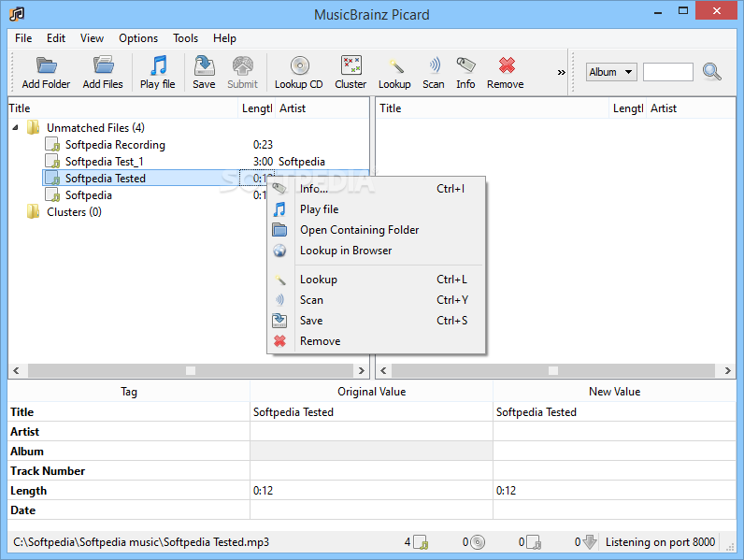The image size is (744, 560).
Task: Click the Artist tag row label
Action: 24,432
